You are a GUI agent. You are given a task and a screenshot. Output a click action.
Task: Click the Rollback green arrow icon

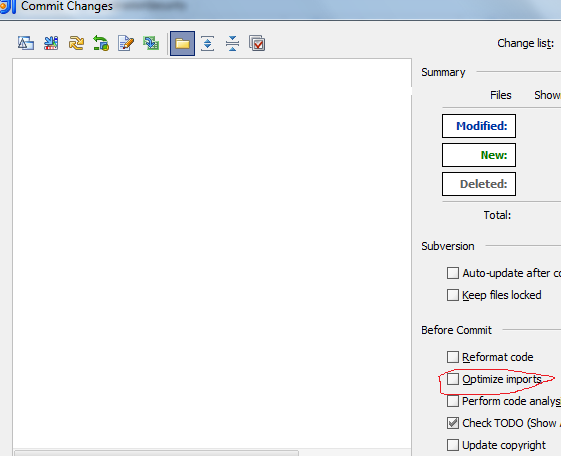[101, 43]
